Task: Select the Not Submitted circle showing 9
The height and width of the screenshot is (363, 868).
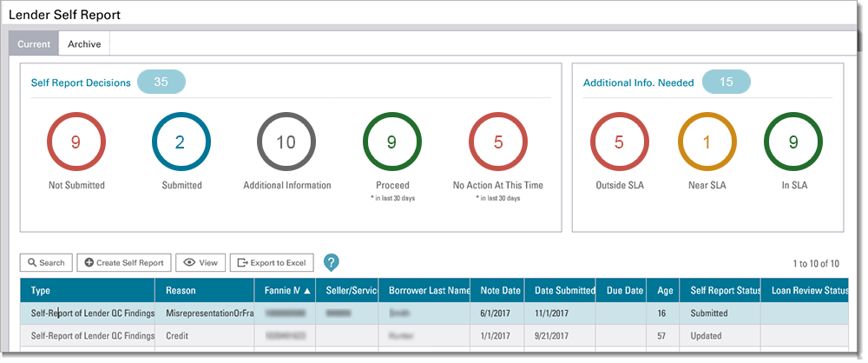Action: [x=76, y=142]
